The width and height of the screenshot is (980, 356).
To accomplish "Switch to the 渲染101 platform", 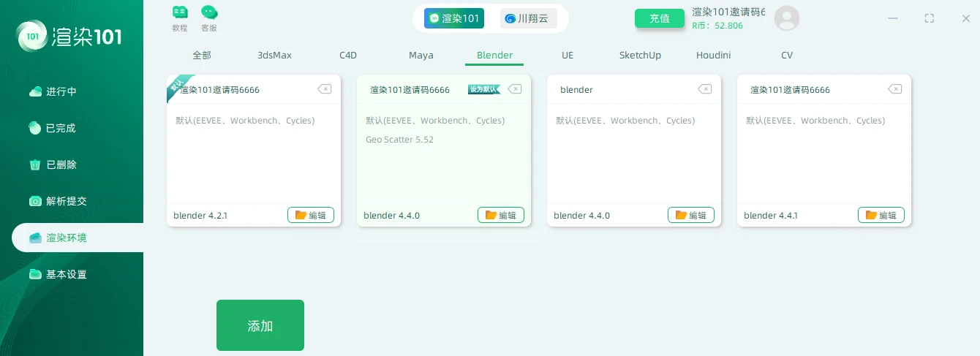I will tap(454, 18).
